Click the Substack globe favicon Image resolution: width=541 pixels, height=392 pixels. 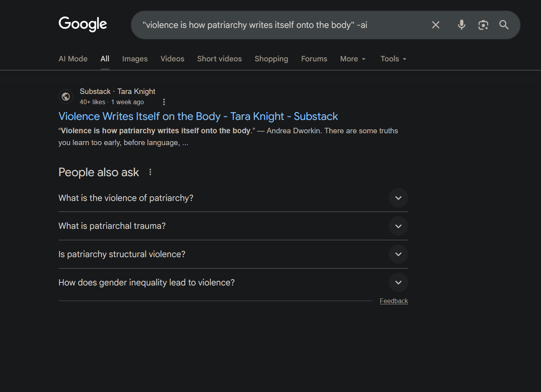(x=66, y=96)
